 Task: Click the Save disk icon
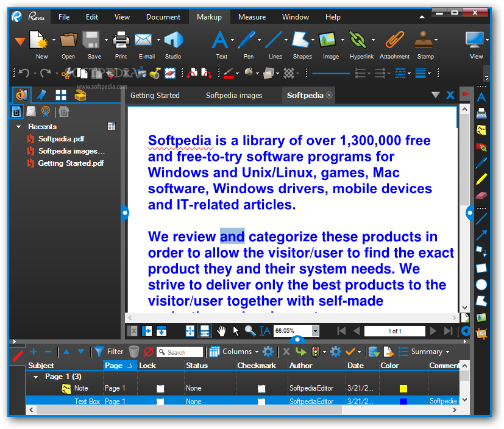tap(91, 40)
